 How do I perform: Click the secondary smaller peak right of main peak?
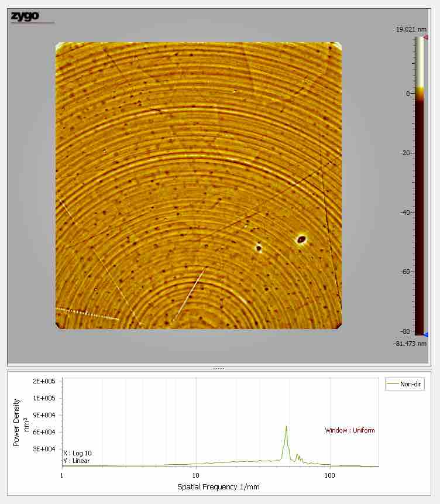coord(297,455)
